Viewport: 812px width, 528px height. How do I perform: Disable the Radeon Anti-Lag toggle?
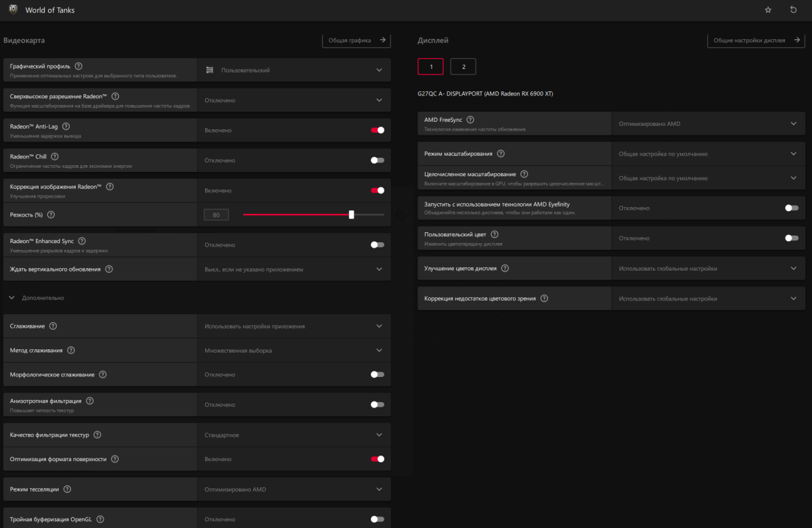pos(377,130)
